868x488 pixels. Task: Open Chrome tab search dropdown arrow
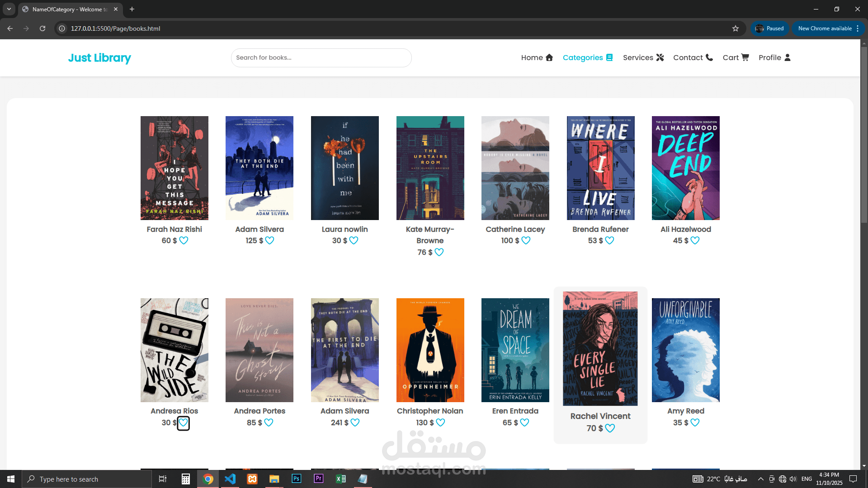click(x=9, y=9)
